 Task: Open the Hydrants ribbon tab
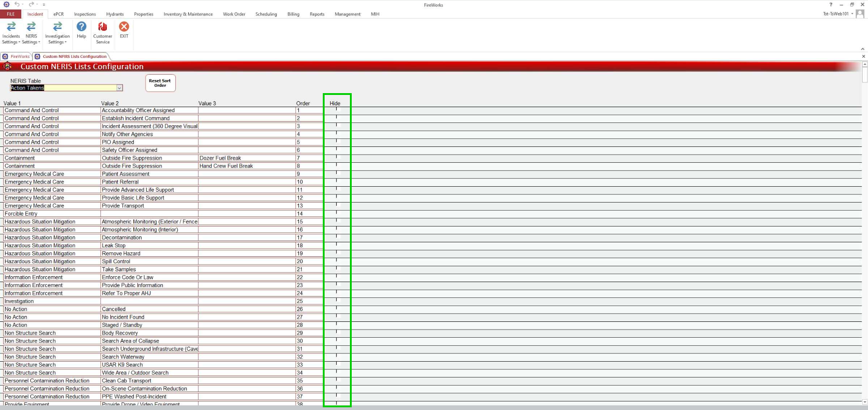coord(115,14)
